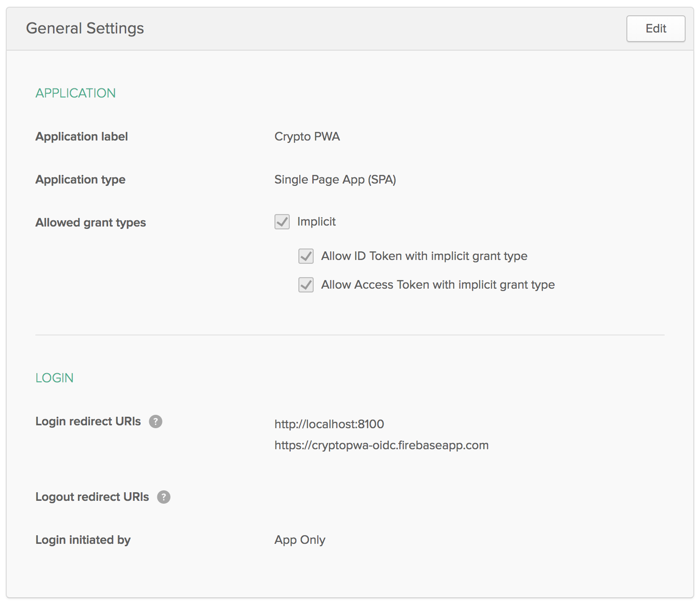Click the APPLICATION section heading

coord(76,93)
